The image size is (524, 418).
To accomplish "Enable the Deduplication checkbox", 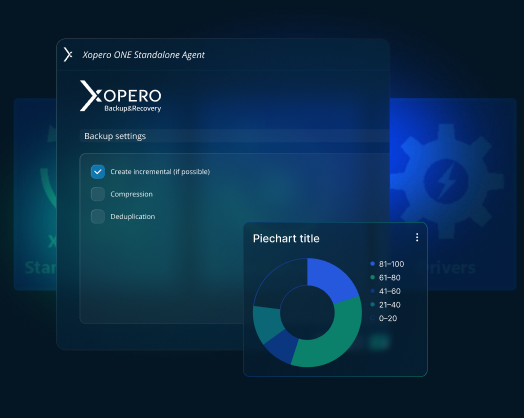I will [x=98, y=217].
